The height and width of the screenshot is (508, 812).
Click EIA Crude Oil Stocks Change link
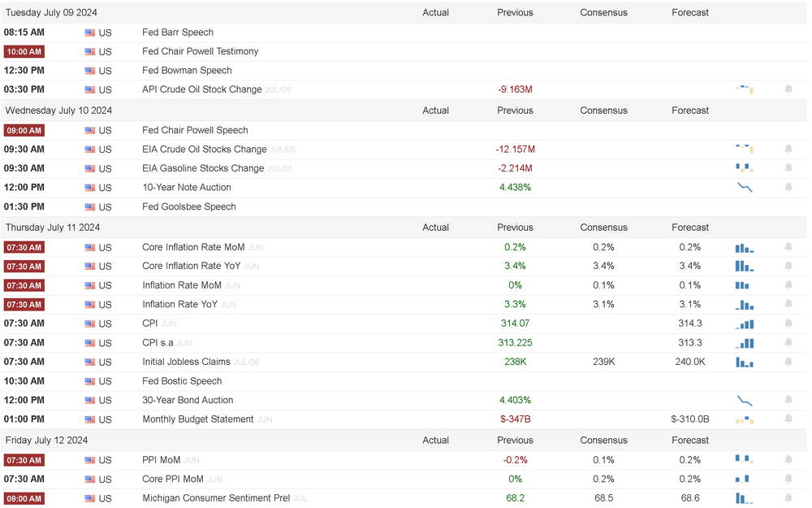[204, 150]
